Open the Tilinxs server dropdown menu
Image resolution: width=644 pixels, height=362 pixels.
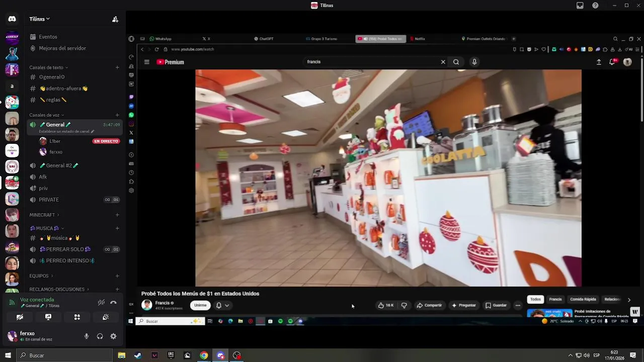pos(40,19)
